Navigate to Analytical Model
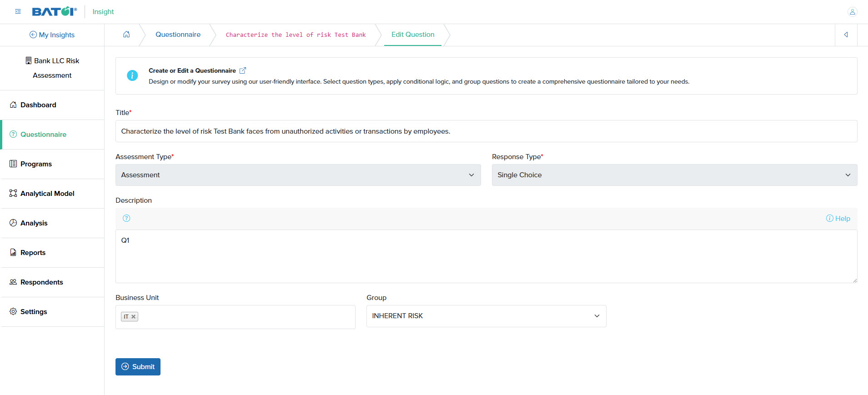 52,194
